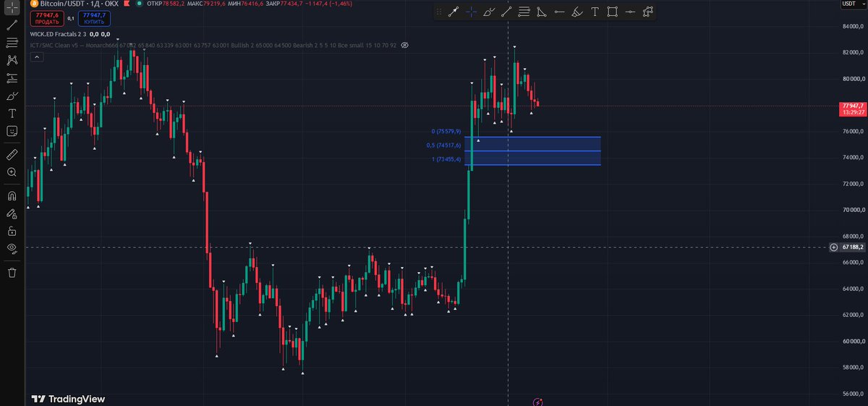Click the blue Fibonacci zone rectangle
This screenshot has width=868, height=406.
click(532, 151)
